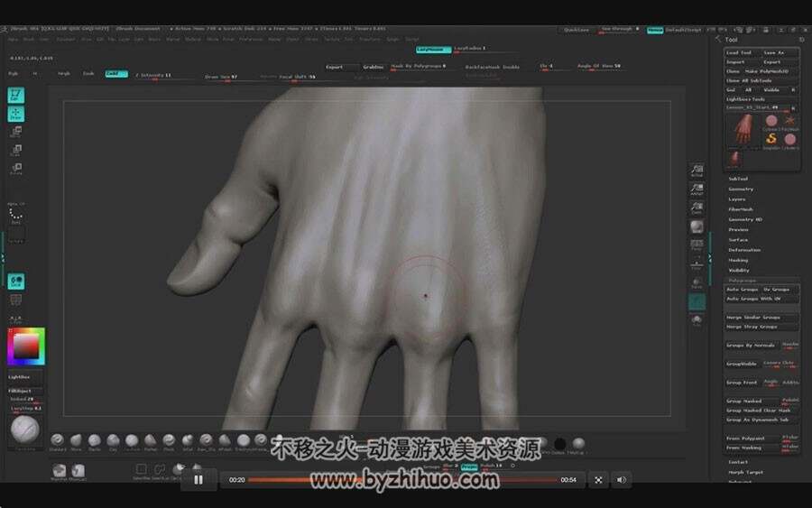Select the Move transform icon below Draw
Viewport: 812px width, 508px height.
click(x=16, y=132)
